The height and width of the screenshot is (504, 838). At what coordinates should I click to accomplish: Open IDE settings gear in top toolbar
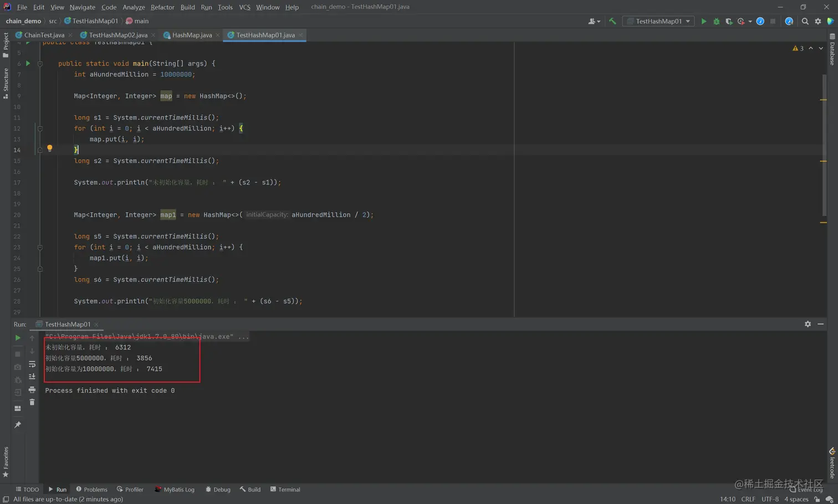[817, 21]
